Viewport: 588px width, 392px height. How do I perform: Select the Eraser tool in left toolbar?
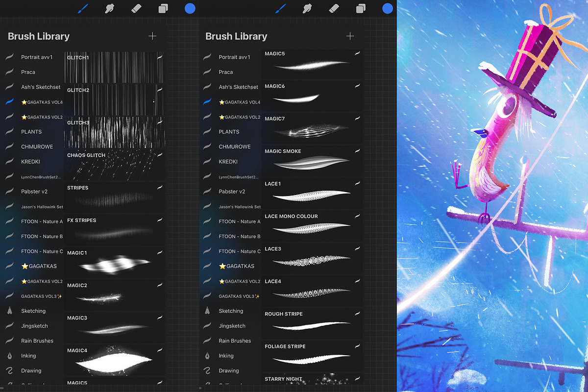tap(137, 8)
